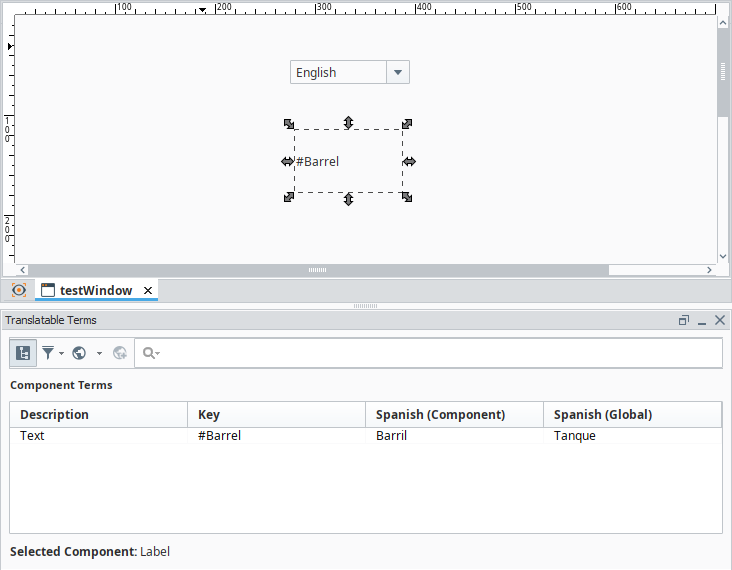Viewport: 732px width, 570px height.
Task: Open the filter funnel dropdown
Action: (x=52, y=353)
